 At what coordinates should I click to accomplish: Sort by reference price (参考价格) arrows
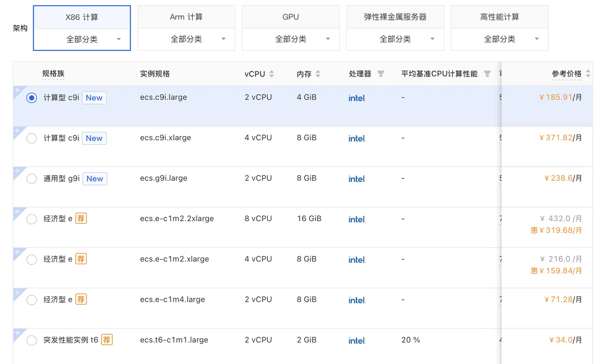coord(588,74)
